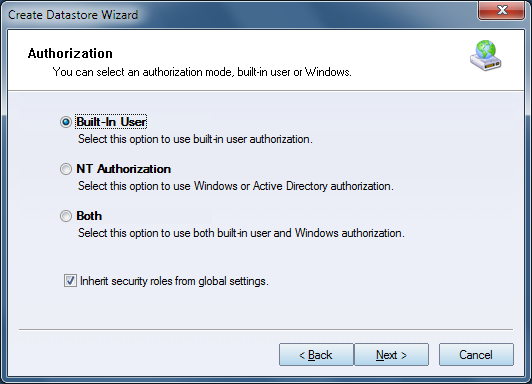Click the bold Both label text
The image size is (532, 384).
click(x=89, y=216)
